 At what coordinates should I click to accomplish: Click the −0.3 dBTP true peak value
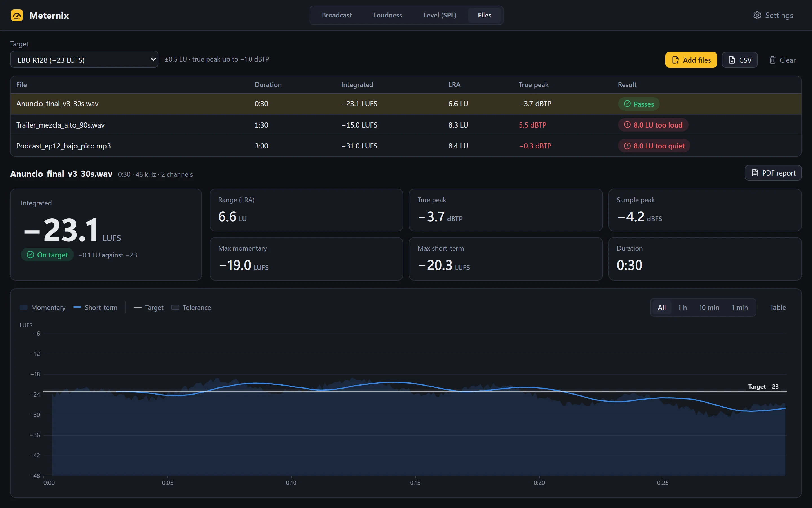(x=535, y=146)
